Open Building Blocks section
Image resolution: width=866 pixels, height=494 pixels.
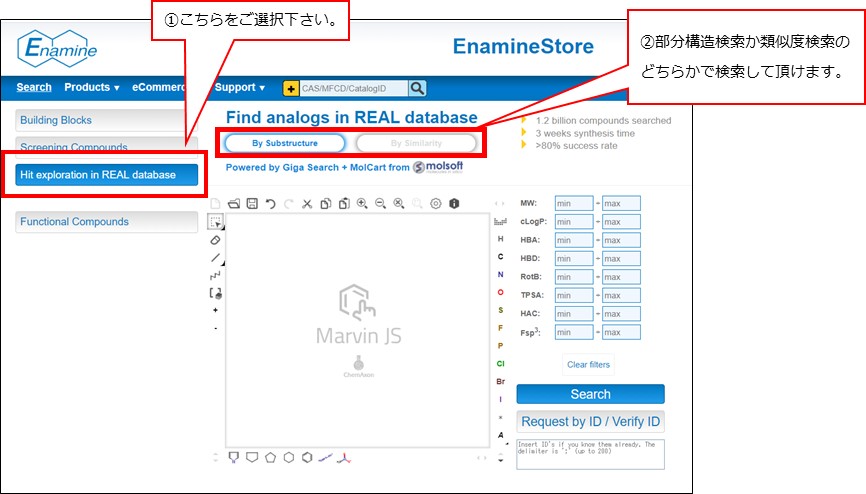coord(107,120)
